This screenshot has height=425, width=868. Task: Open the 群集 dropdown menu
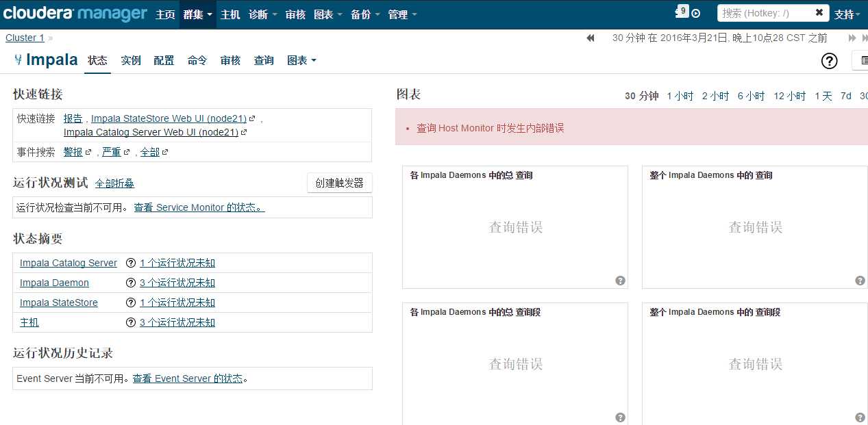[x=198, y=14]
